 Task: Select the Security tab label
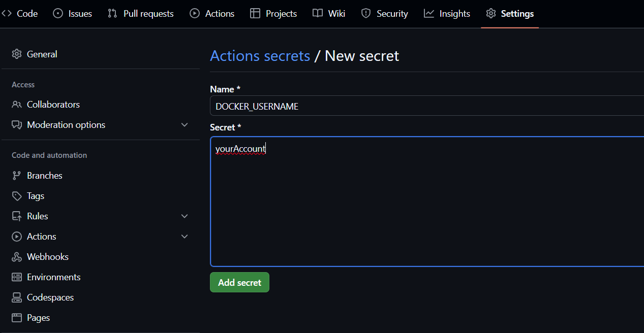click(x=392, y=14)
